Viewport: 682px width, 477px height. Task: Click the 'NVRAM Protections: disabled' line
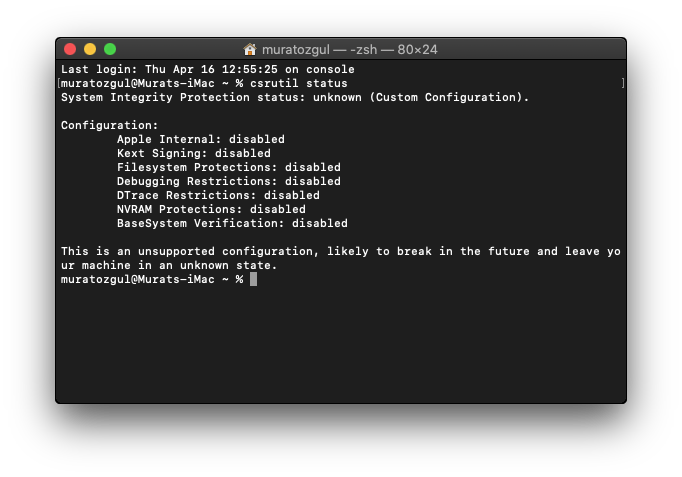point(211,209)
